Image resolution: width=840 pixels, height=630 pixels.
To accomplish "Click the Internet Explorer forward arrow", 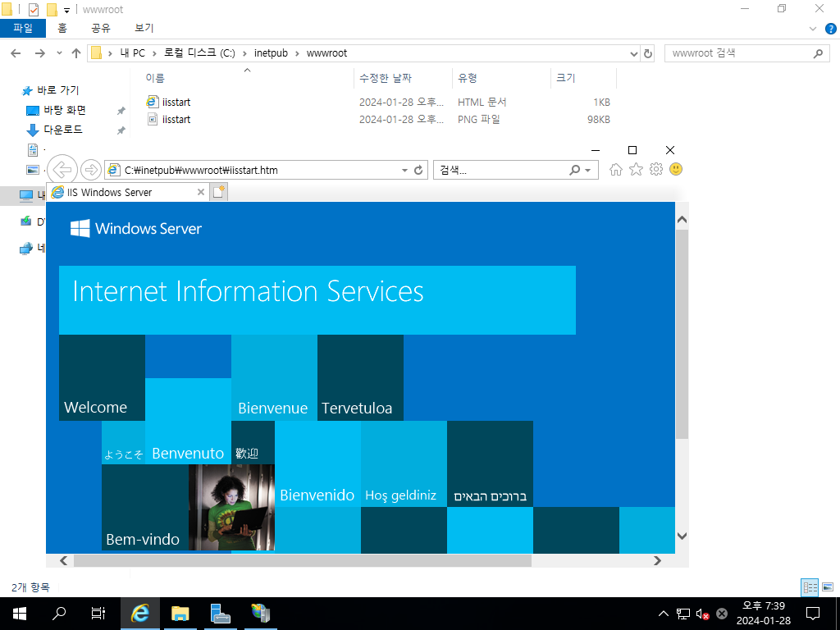I will click(91, 170).
